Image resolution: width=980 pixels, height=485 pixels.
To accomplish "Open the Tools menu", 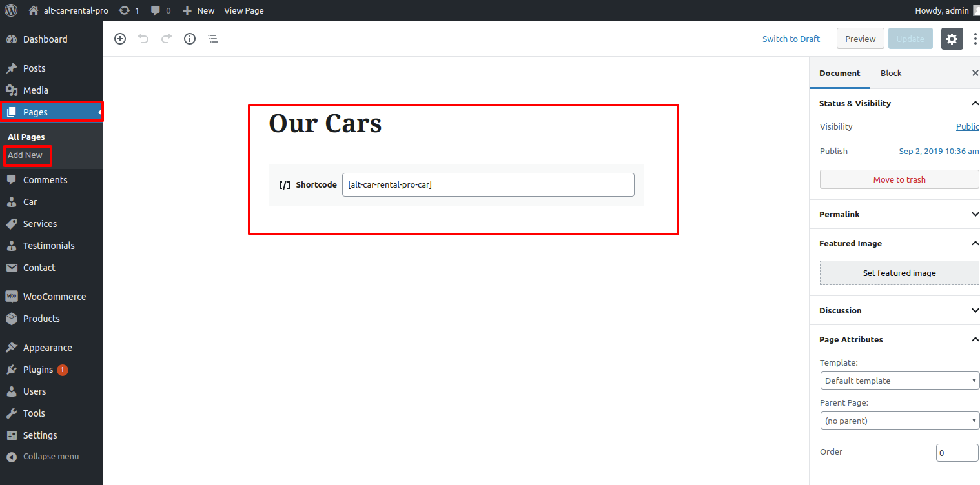I will pyautogui.click(x=52, y=413).
